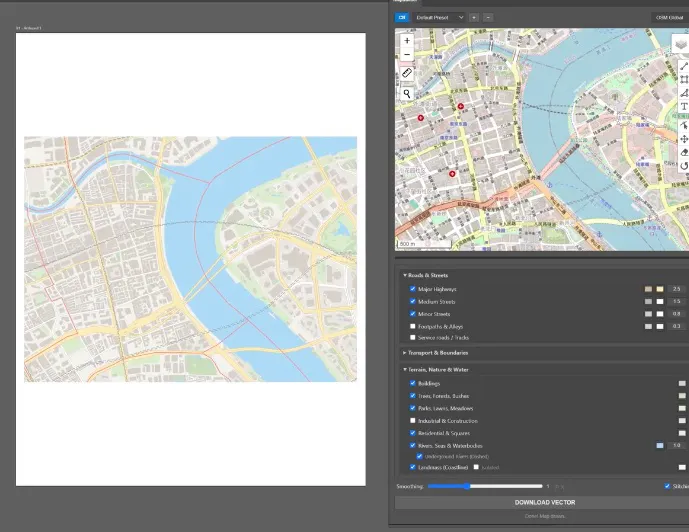Viewport: 689px width, 532px height.
Task: Enable the Footpaths & Alleys checkbox
Action: [x=413, y=326]
